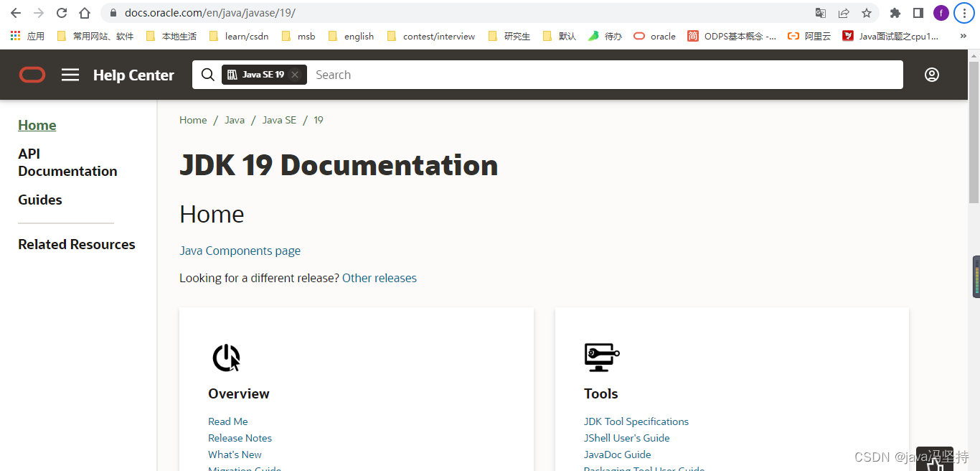This screenshot has width=980, height=471.
Task: Go to browser home page icon
Action: tap(85, 13)
